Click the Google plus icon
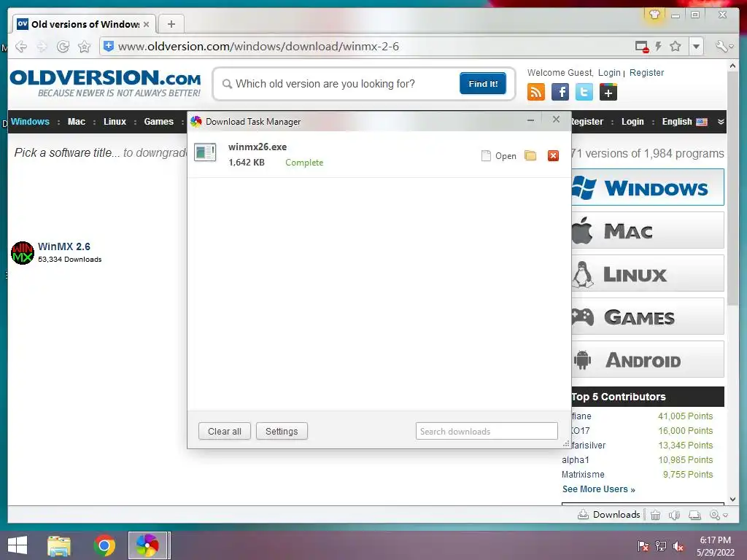This screenshot has height=560, width=747. (x=608, y=91)
